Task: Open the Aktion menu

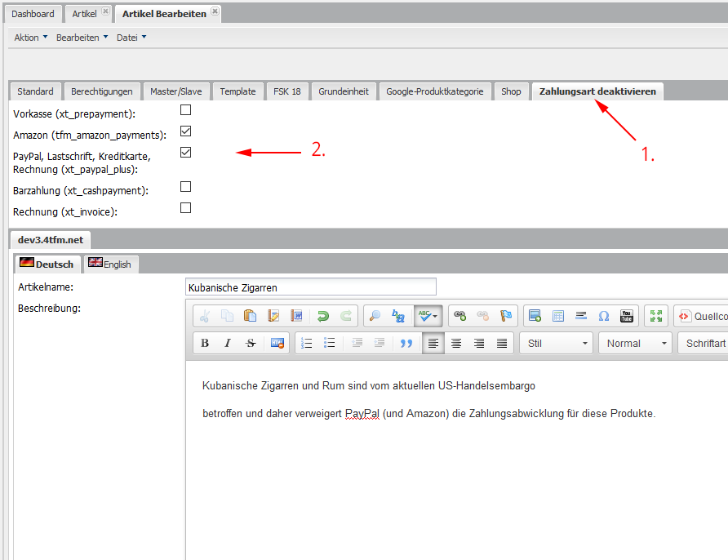Action: click(31, 38)
